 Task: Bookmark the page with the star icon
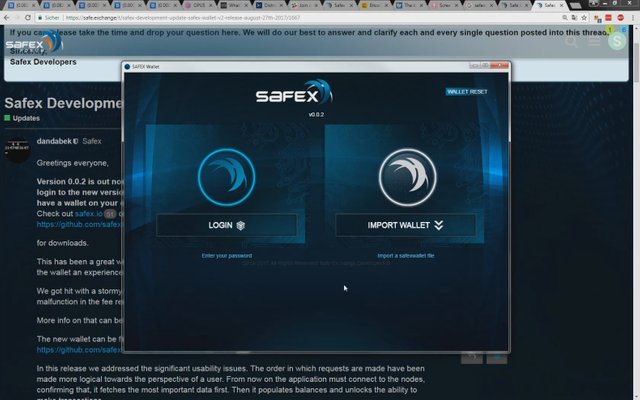click(x=584, y=18)
